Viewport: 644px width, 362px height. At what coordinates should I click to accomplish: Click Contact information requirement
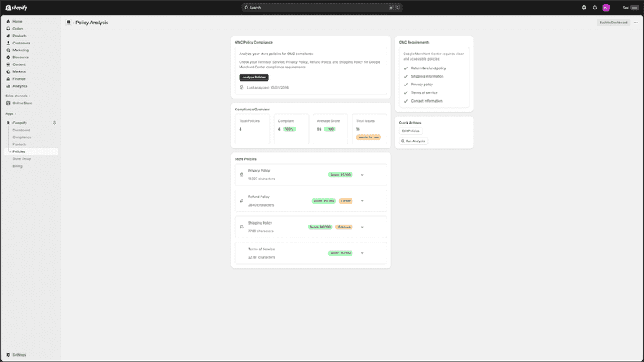(427, 101)
